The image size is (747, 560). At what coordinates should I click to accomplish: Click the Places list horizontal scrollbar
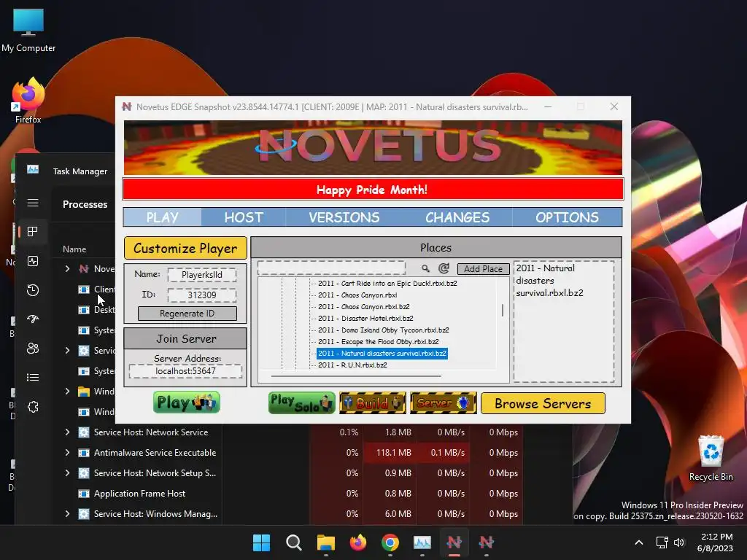coord(356,376)
